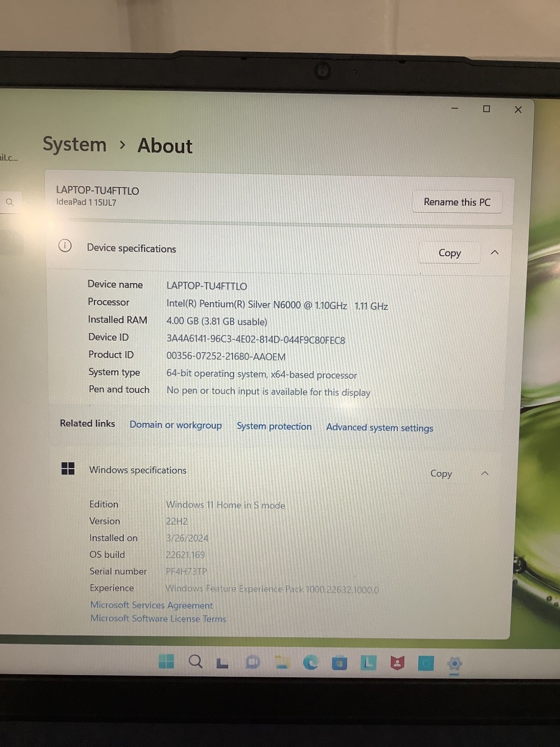The width and height of the screenshot is (560, 747).
Task: Click the Device specifications heading
Action: tap(132, 248)
